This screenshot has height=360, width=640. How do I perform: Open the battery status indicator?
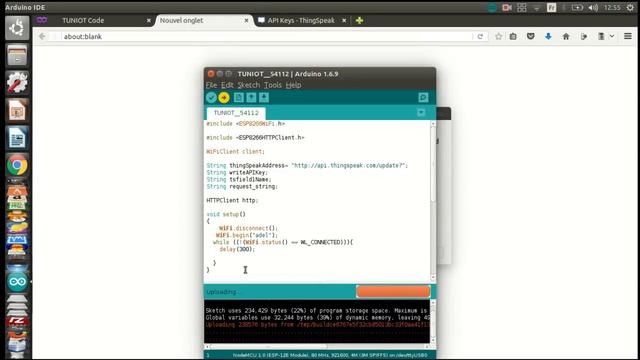tap(577, 8)
